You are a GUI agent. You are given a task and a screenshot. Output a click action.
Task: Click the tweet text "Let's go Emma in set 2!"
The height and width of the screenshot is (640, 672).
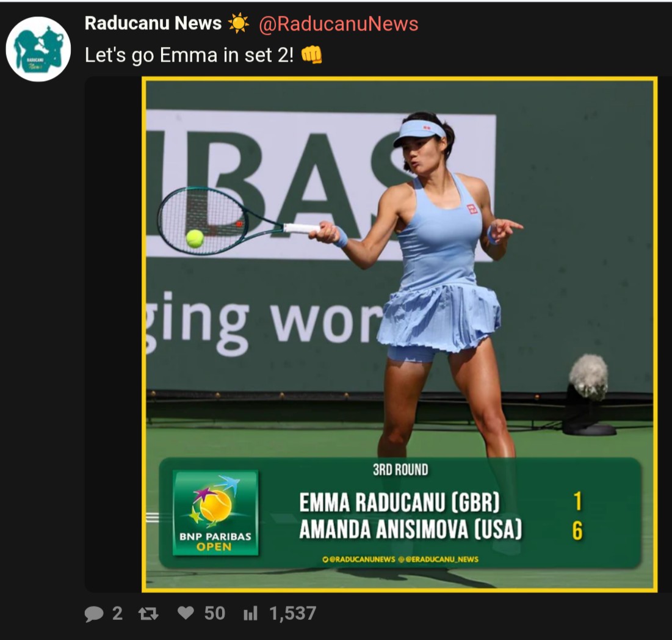pyautogui.click(x=189, y=56)
